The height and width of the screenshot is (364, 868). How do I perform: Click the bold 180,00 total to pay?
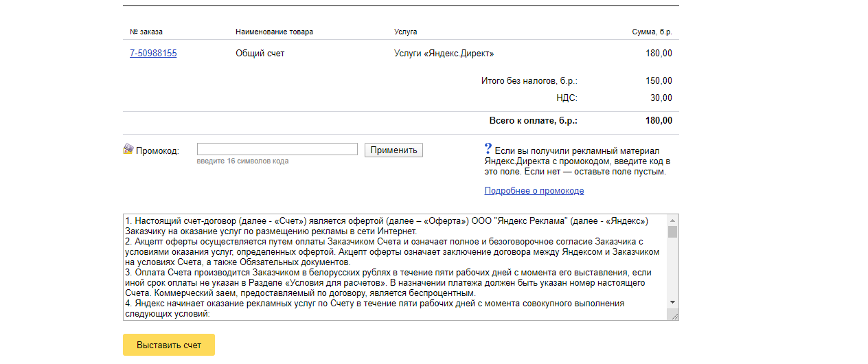(x=659, y=120)
